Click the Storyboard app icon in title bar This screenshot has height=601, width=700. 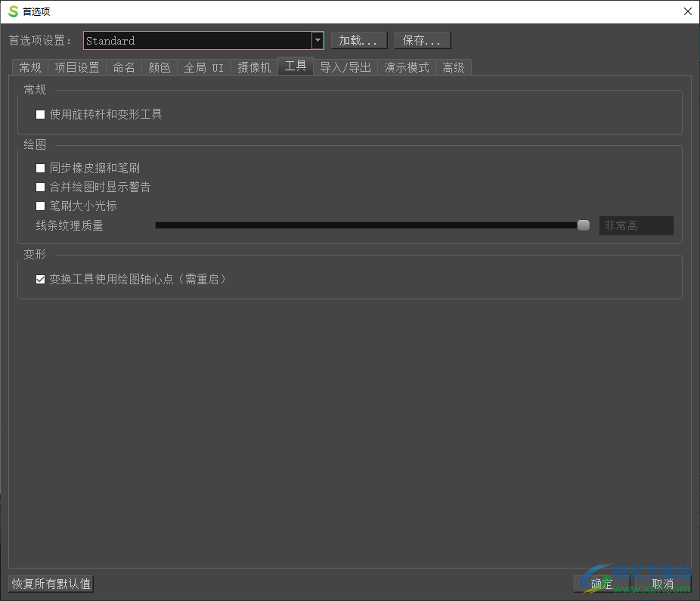[x=14, y=11]
